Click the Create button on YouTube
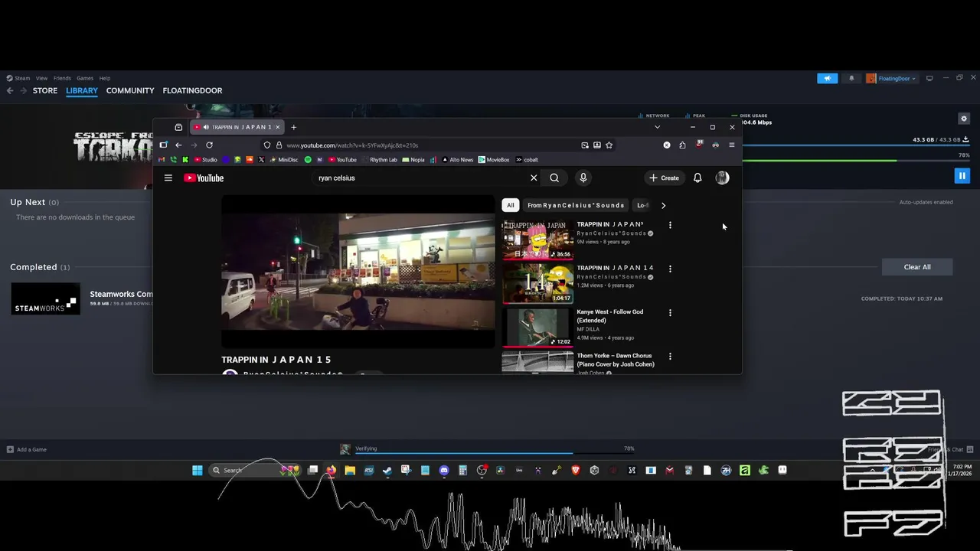 click(664, 178)
